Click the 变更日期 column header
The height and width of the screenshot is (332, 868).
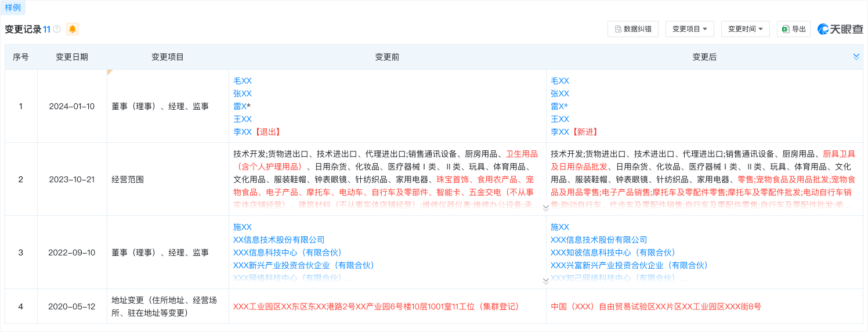[x=72, y=57]
